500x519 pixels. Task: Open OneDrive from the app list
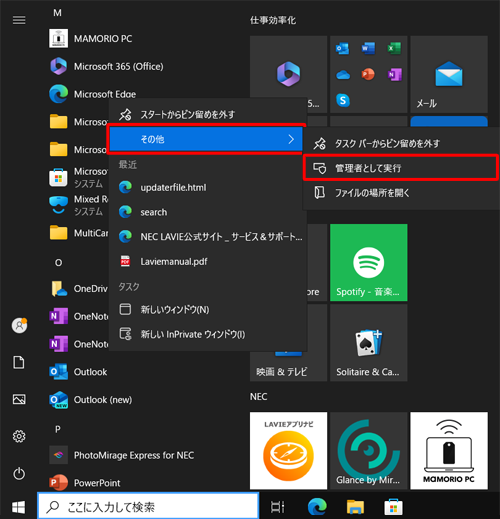[x=79, y=288]
